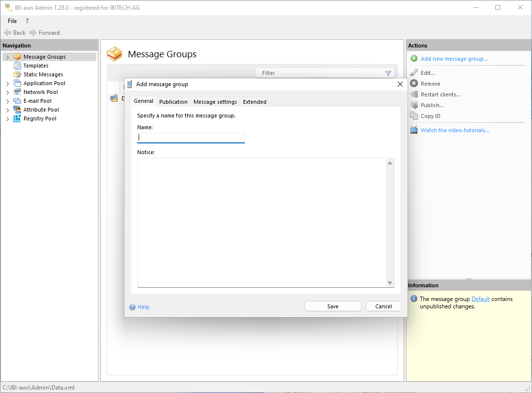The image size is (532, 393).
Task: Click the Name input field
Action: [191, 138]
